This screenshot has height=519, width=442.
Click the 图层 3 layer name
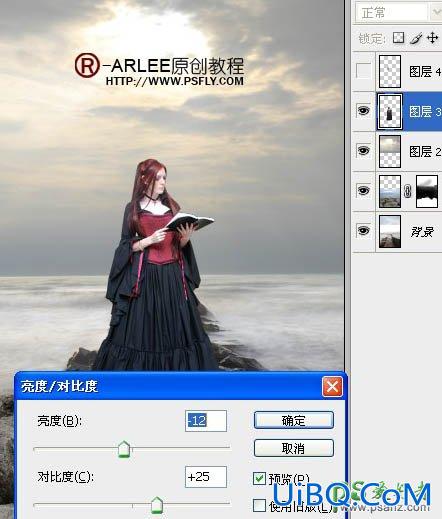coord(425,111)
